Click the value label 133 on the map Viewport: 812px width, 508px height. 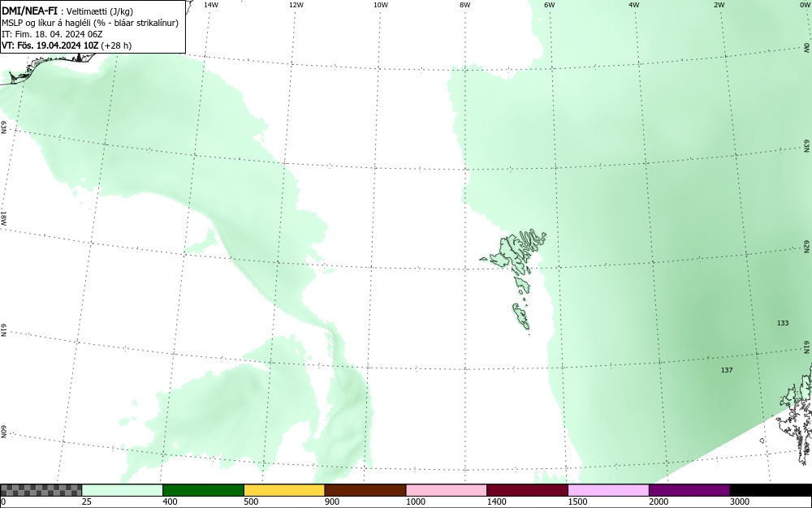tap(783, 323)
